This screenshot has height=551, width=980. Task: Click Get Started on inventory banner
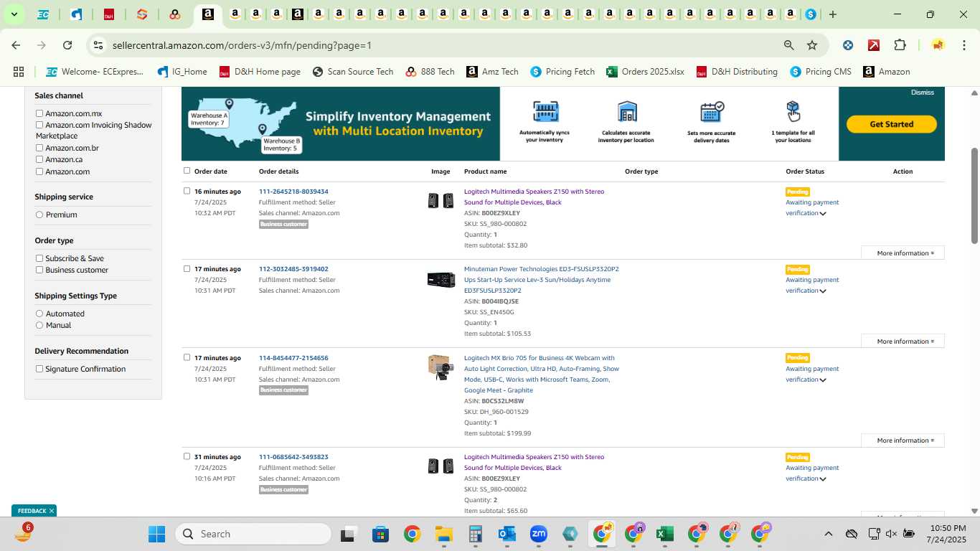pos(892,124)
